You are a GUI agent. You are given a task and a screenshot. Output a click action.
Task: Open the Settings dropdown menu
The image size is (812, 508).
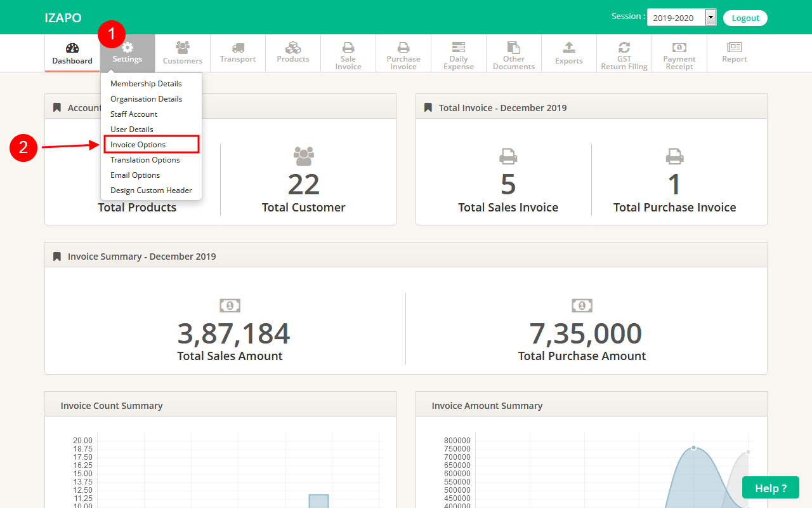pyautogui.click(x=128, y=53)
